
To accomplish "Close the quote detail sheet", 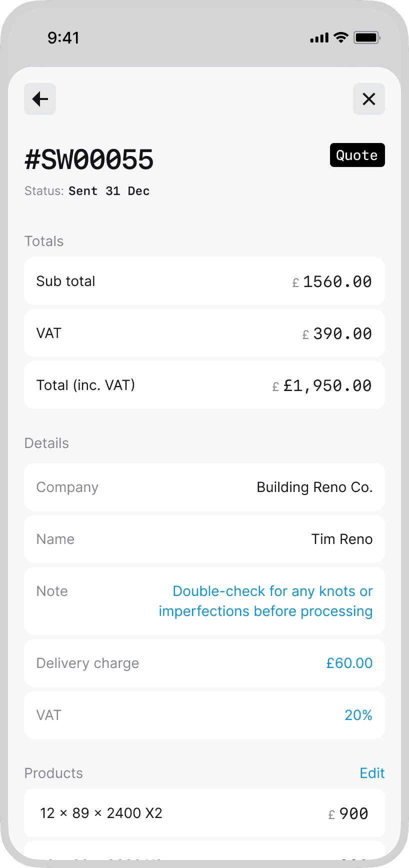I will pyautogui.click(x=368, y=99).
